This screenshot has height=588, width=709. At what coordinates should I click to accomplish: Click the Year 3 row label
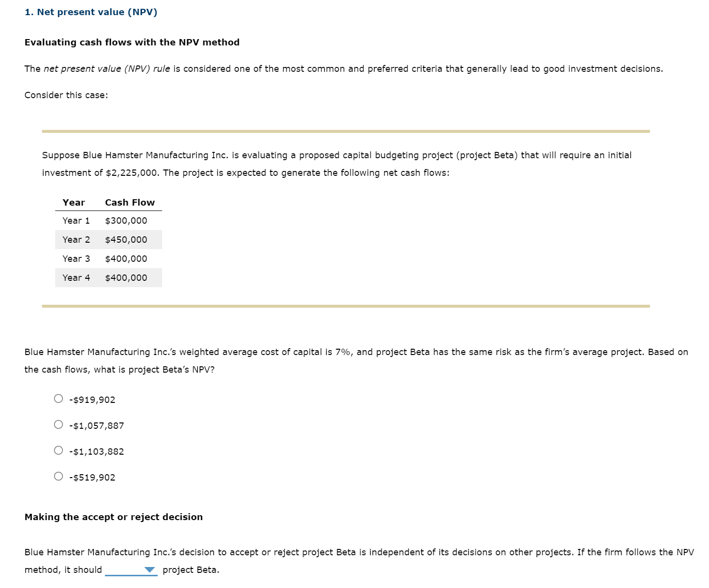[x=76, y=258]
